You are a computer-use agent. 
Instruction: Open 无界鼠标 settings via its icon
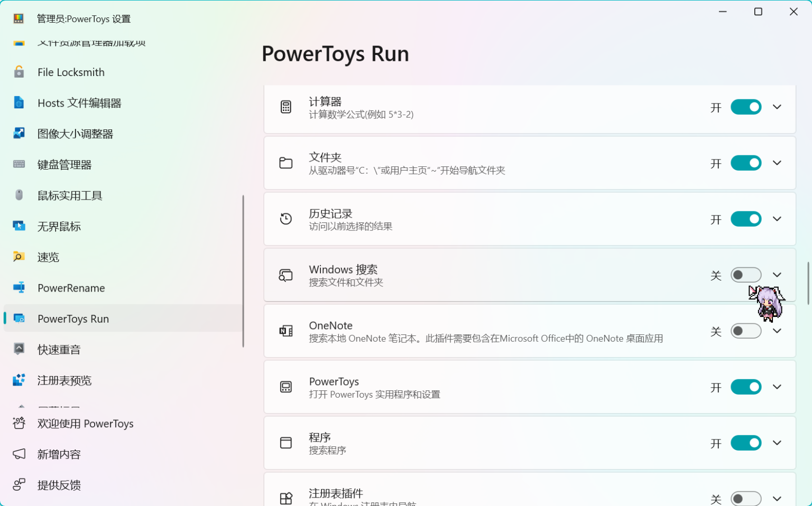click(x=19, y=226)
